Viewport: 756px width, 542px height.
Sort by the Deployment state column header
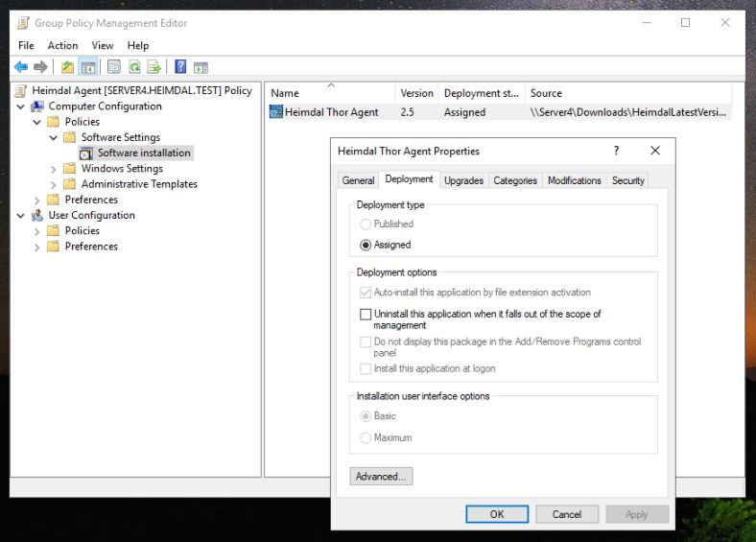click(x=482, y=93)
